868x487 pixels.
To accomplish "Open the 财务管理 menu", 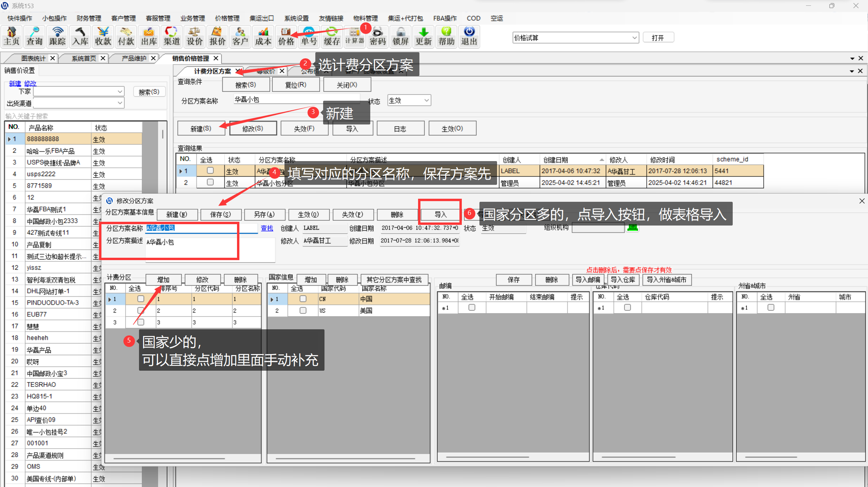I will point(89,18).
